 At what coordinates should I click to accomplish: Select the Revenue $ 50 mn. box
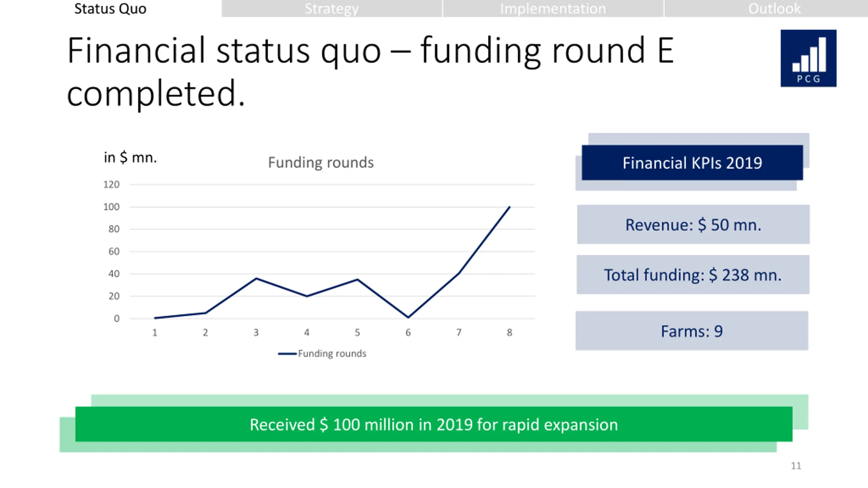[693, 224]
